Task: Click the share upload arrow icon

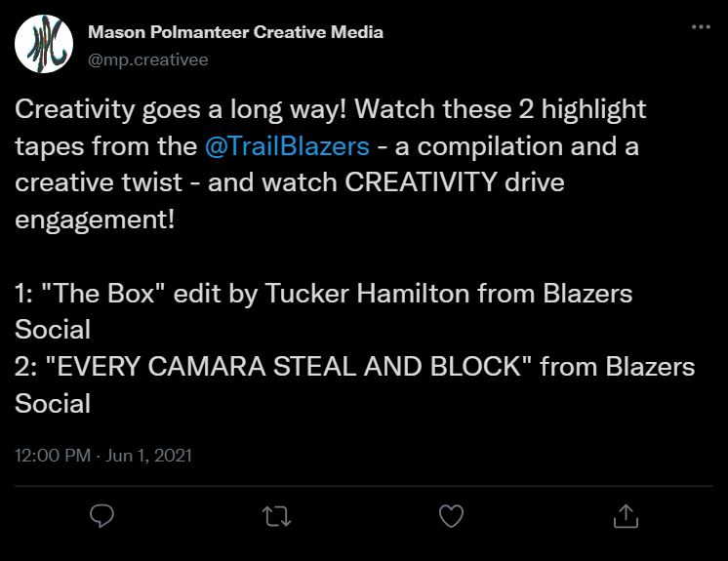Action: point(625,515)
